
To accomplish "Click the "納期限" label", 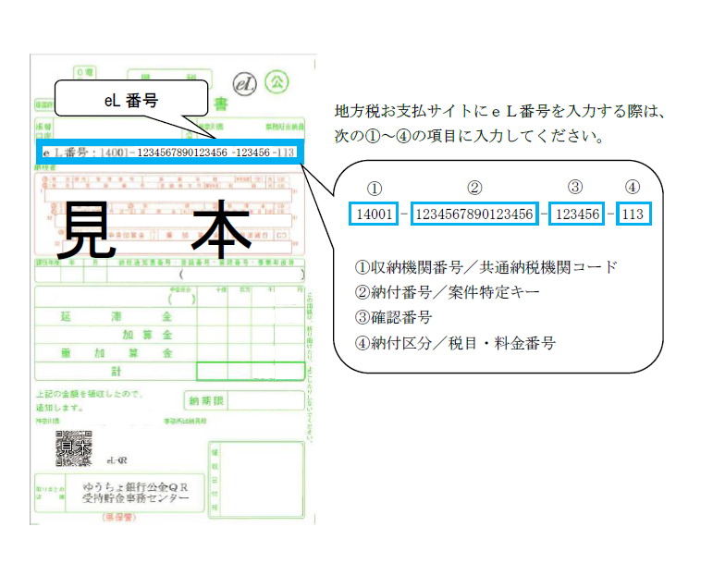I will 206,400.
